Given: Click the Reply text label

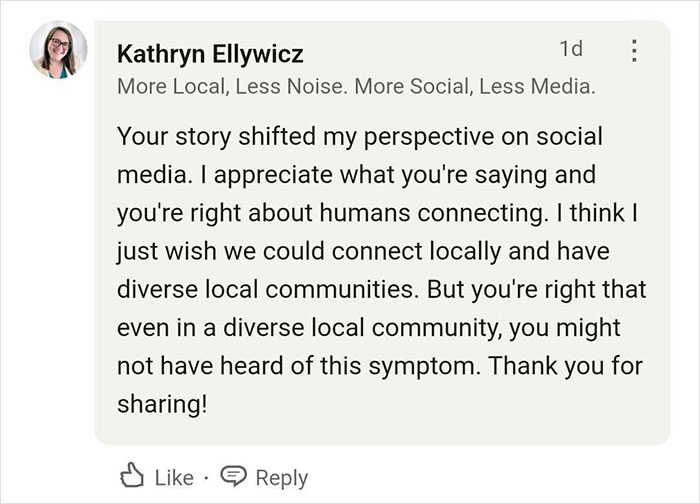Looking at the screenshot, I should [282, 478].
